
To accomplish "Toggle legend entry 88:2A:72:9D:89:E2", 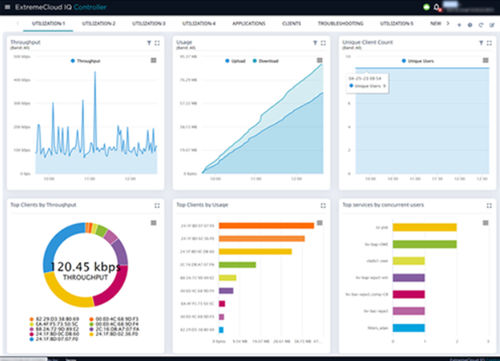I will [x=54, y=329].
